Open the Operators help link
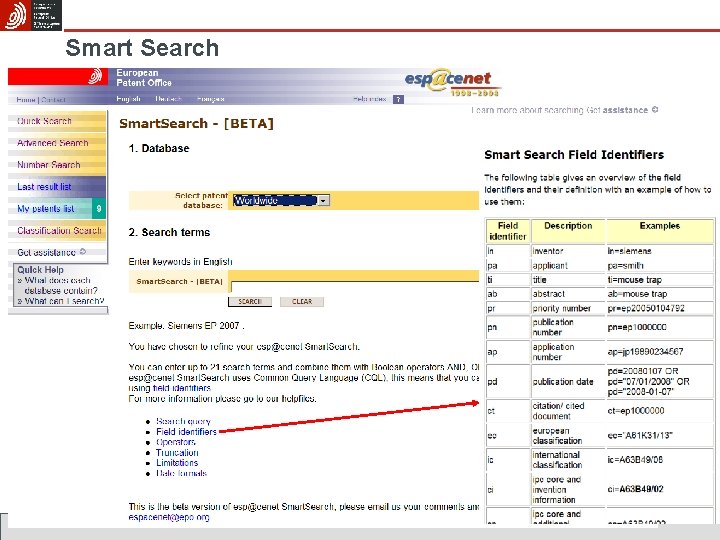 tap(175, 442)
